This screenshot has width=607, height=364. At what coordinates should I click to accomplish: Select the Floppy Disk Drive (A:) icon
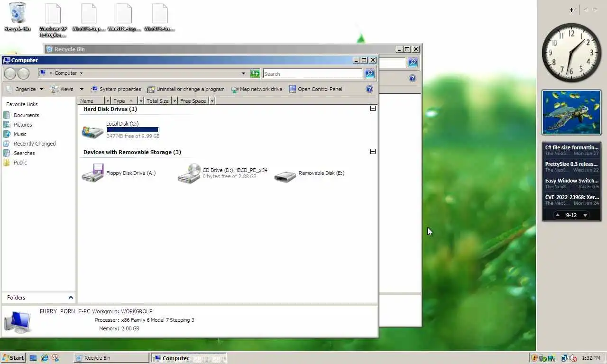[92, 173]
